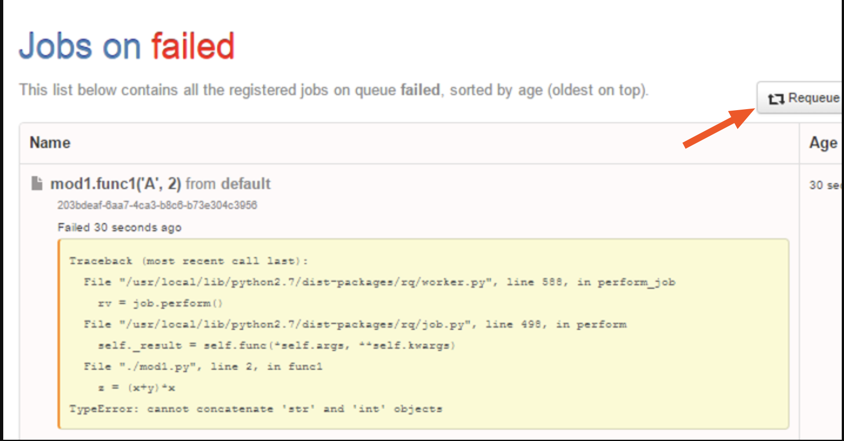
Task: Click the bold 'failed' in the description
Action: point(419,90)
